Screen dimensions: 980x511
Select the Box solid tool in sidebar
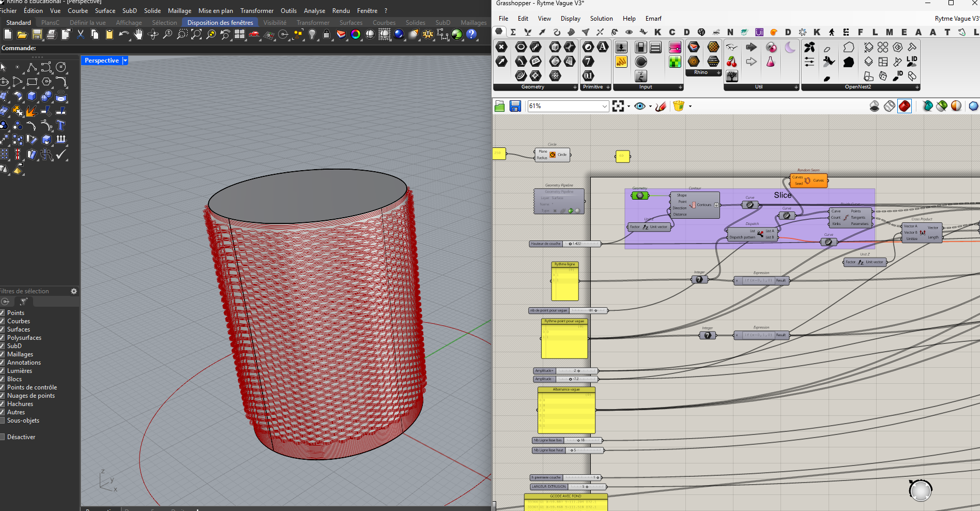(32, 96)
